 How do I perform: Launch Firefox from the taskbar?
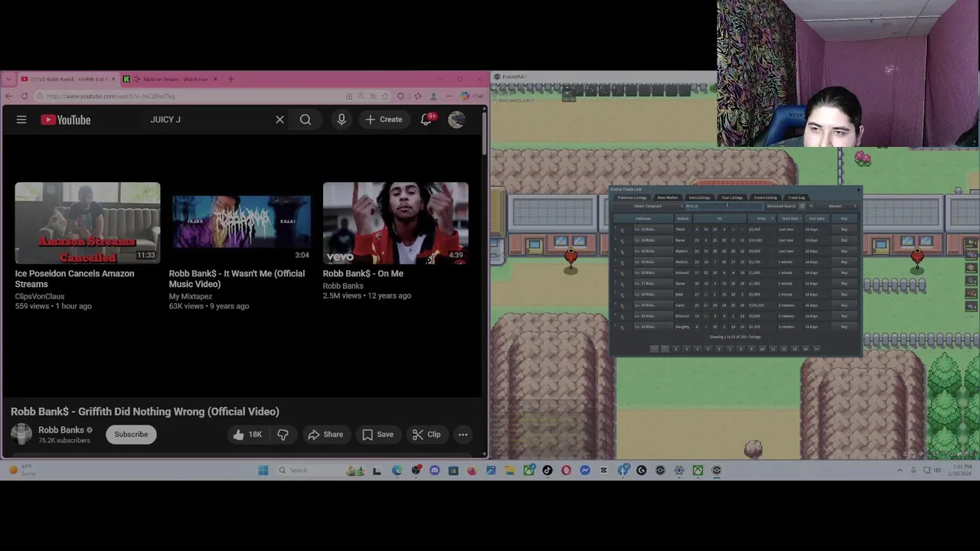pyautogui.click(x=472, y=470)
